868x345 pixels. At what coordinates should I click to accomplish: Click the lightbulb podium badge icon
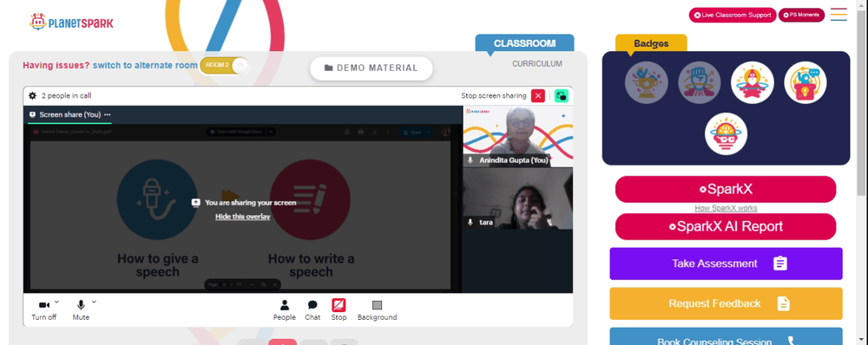(806, 82)
